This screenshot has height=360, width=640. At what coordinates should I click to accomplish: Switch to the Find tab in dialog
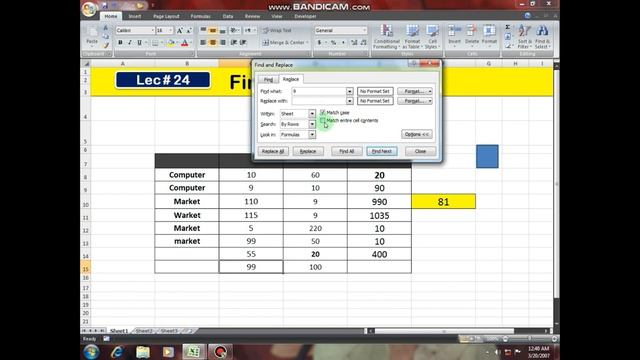[x=268, y=80]
